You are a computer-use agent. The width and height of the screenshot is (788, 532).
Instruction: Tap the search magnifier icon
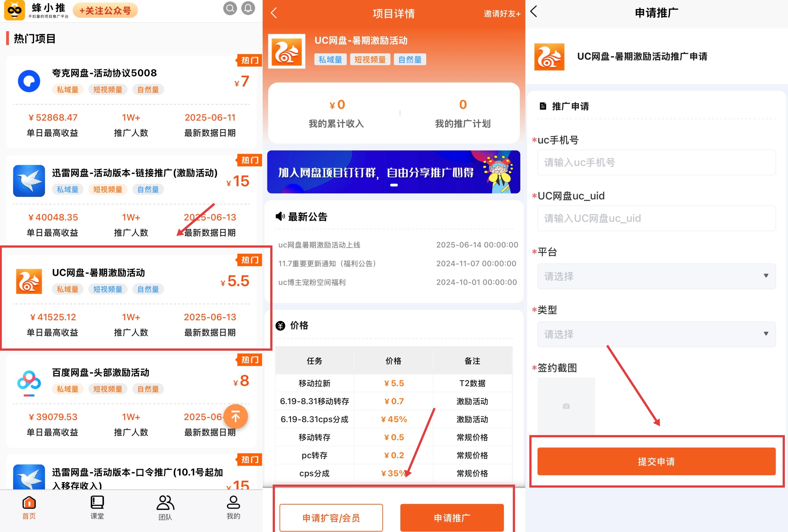coord(230,8)
